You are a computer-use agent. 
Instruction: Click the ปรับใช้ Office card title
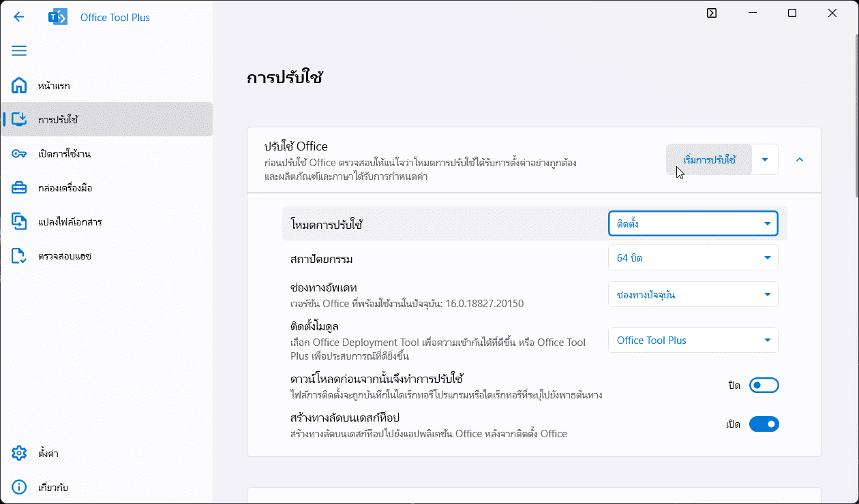click(296, 146)
